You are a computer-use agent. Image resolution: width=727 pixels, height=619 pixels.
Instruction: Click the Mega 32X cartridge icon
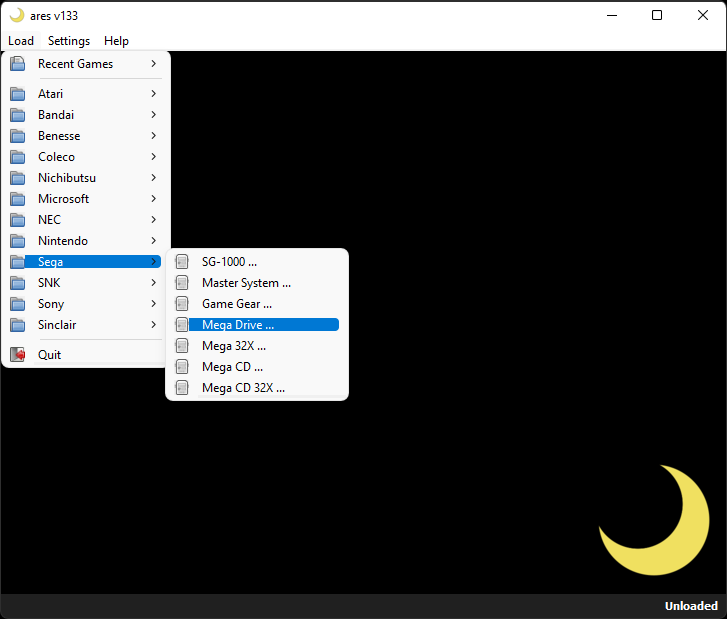coord(182,346)
